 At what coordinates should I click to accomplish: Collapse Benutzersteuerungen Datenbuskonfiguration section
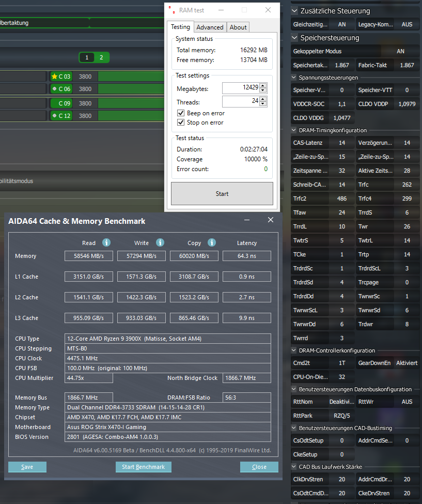tap(294, 389)
